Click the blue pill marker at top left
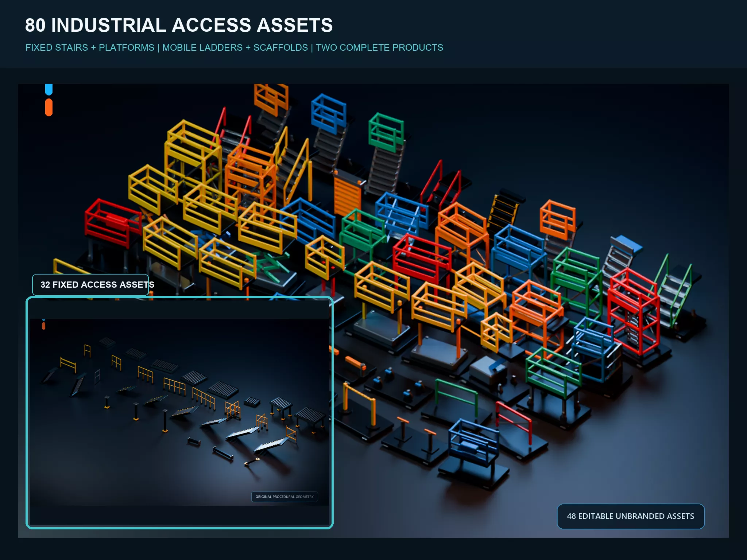 [49, 89]
